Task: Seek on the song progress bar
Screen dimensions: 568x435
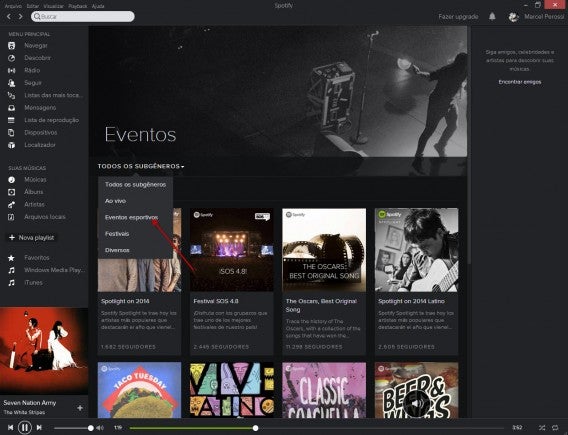Action: coord(317,428)
